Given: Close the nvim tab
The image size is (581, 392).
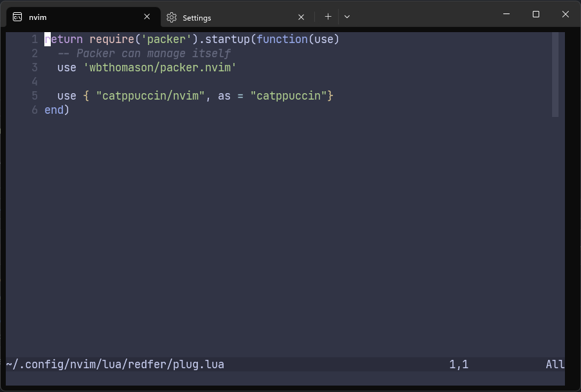Looking at the screenshot, I should pos(147,17).
